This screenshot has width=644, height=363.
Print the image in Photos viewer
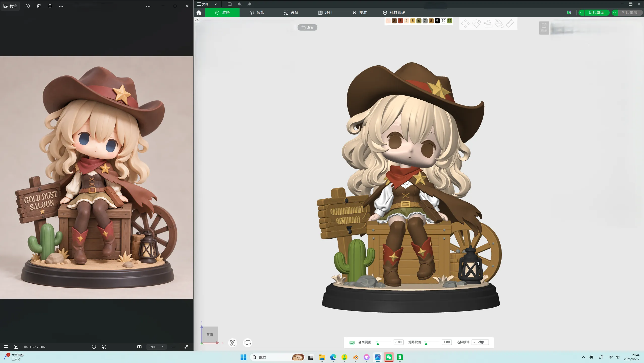(x=50, y=6)
